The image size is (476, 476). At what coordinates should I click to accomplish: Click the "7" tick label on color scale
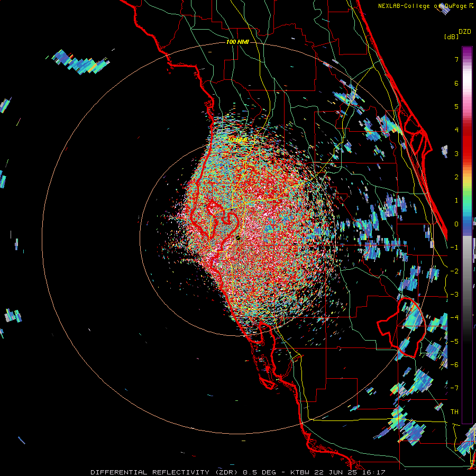pyautogui.click(x=456, y=59)
